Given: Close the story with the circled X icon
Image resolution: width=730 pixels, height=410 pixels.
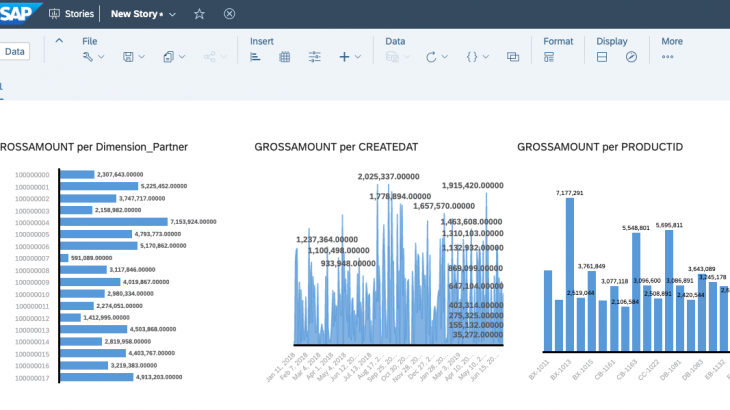Looking at the screenshot, I should coord(229,14).
